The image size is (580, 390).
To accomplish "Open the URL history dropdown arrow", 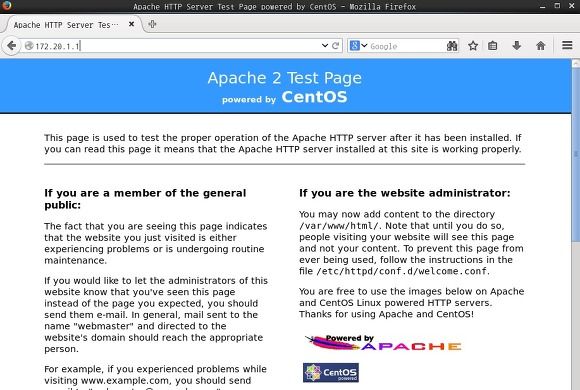I will 325,46.
